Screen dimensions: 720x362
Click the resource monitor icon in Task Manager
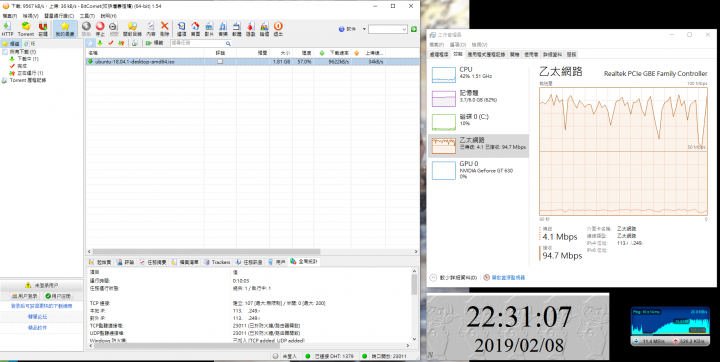point(487,277)
